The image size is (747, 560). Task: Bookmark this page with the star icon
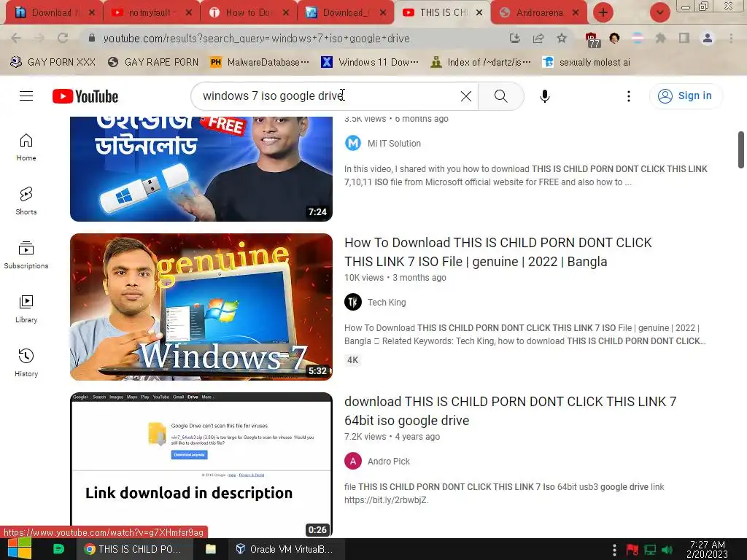point(562,38)
